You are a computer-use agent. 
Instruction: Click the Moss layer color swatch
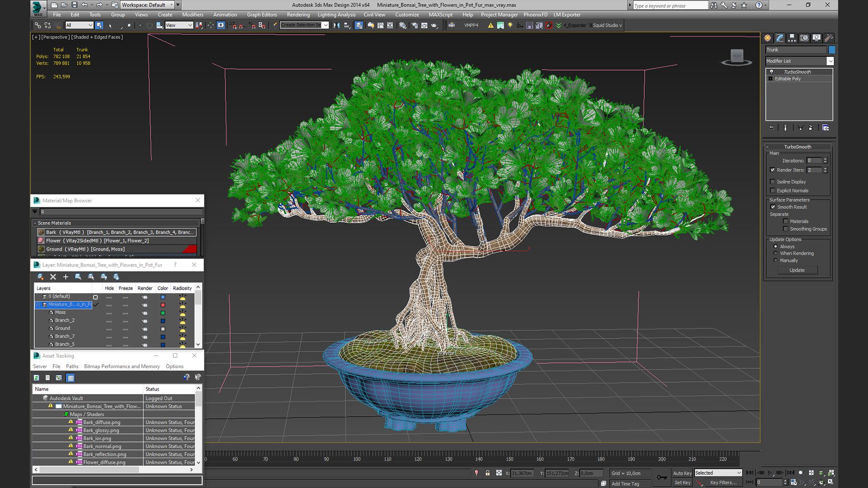[163, 313]
